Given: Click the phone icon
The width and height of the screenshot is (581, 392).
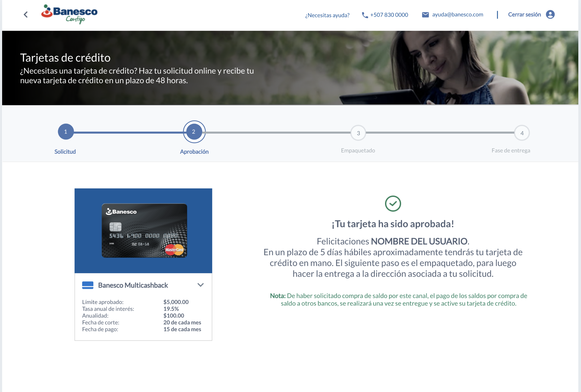Looking at the screenshot, I should pos(364,15).
